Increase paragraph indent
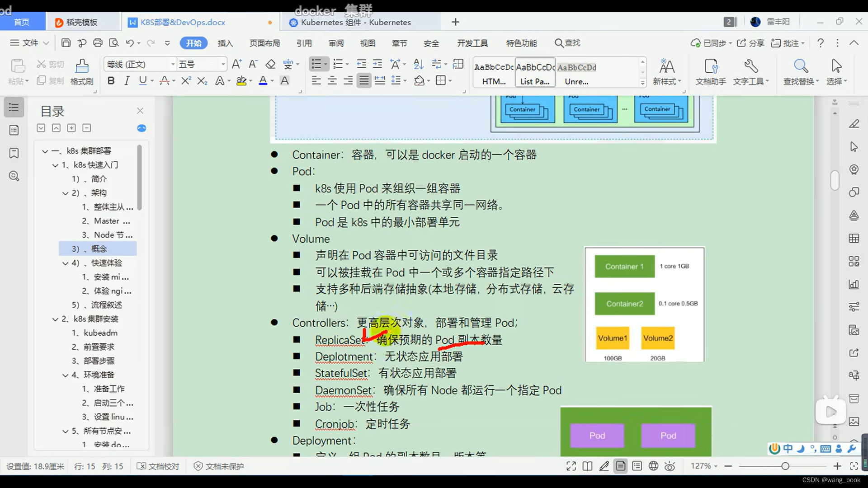This screenshot has width=868, height=488. [377, 64]
